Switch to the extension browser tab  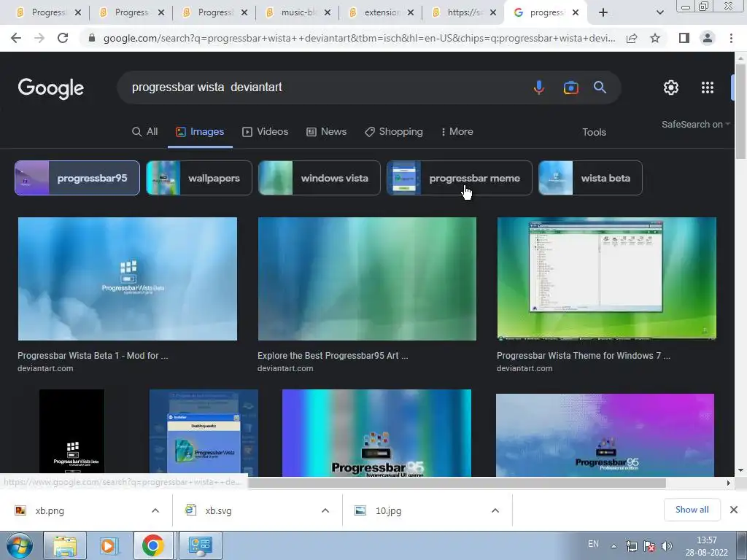375,12
